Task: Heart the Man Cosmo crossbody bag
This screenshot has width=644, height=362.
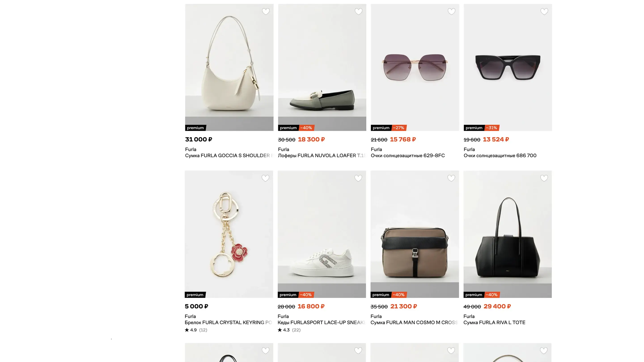Action: click(451, 178)
